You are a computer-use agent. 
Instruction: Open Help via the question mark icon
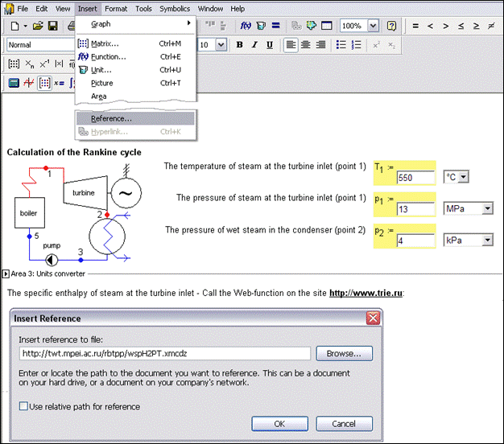coord(391,26)
